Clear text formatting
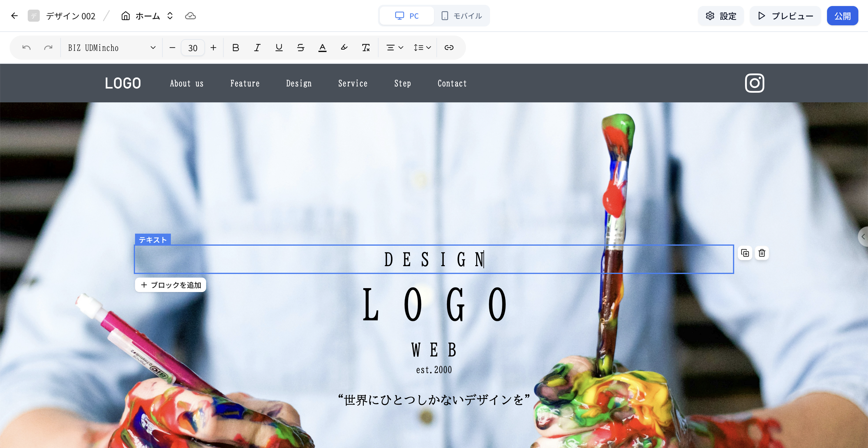Screen dimensions: 868x448 tap(366, 48)
